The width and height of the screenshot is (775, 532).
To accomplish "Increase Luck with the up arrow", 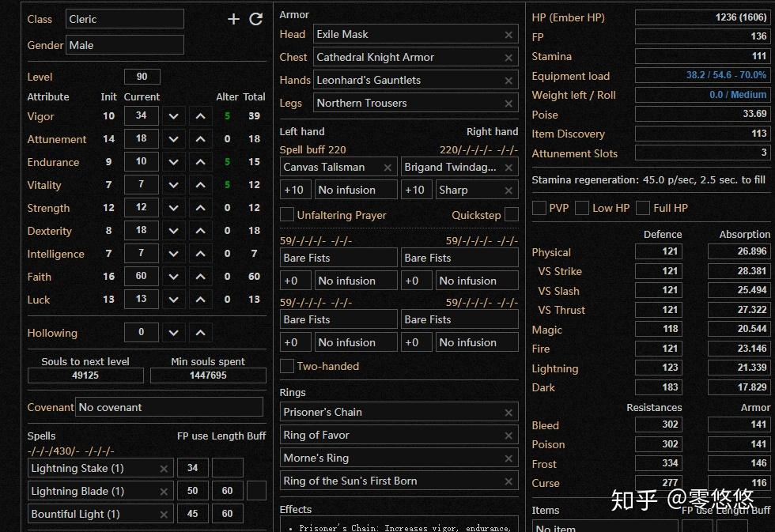I will [x=200, y=300].
